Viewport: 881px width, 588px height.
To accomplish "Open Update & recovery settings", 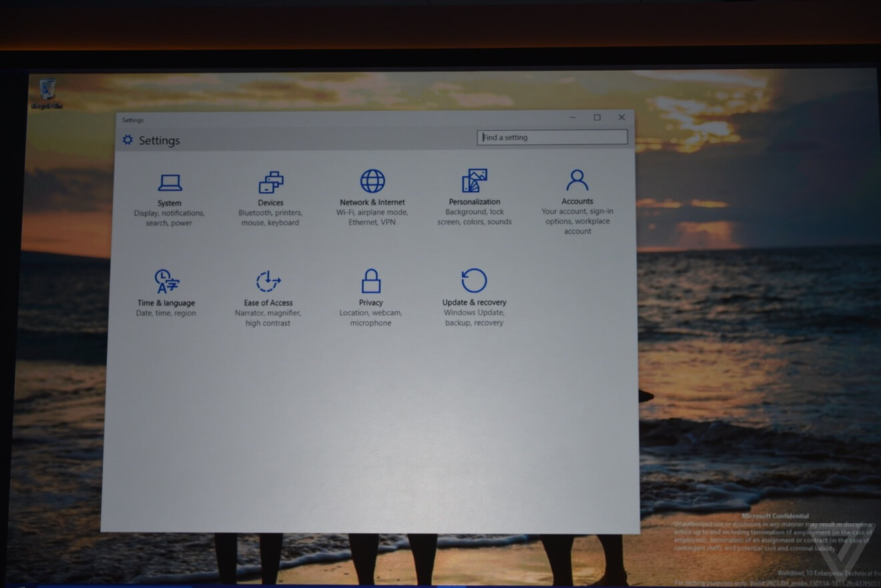I will [x=473, y=290].
